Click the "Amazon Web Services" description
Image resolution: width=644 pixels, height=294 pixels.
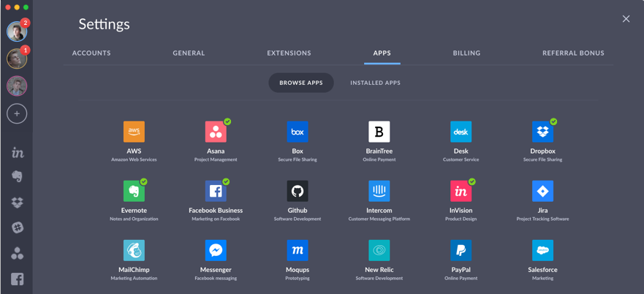click(134, 159)
